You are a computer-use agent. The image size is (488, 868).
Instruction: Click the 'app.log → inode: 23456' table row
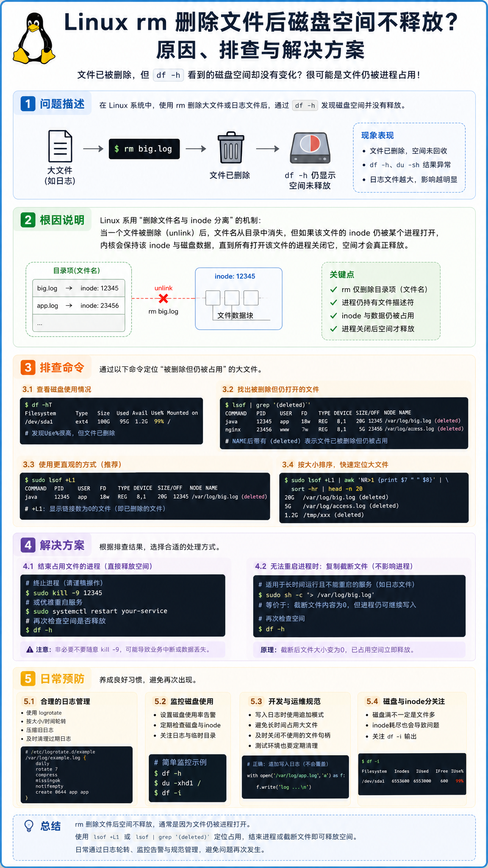click(x=79, y=306)
